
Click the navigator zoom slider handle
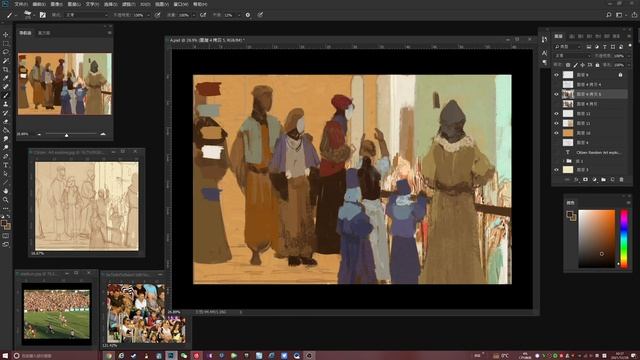(x=67, y=135)
